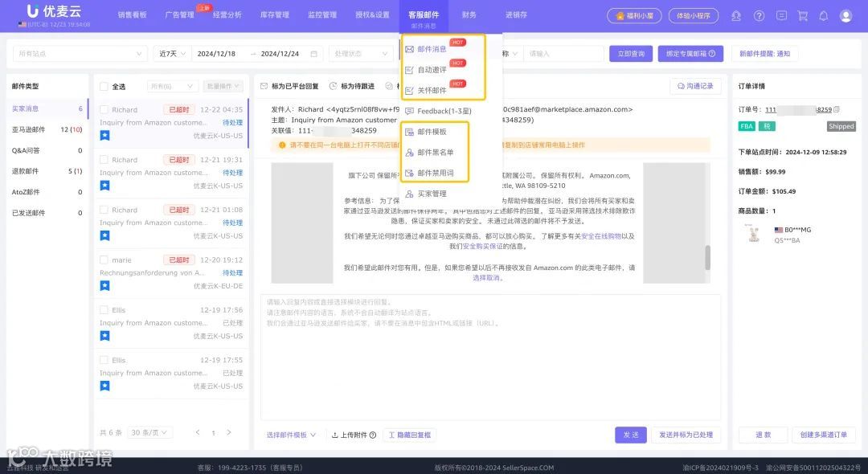Viewport: 868px width, 474px height.
Task: Open the 处理状态 dropdown
Action: click(x=360, y=54)
